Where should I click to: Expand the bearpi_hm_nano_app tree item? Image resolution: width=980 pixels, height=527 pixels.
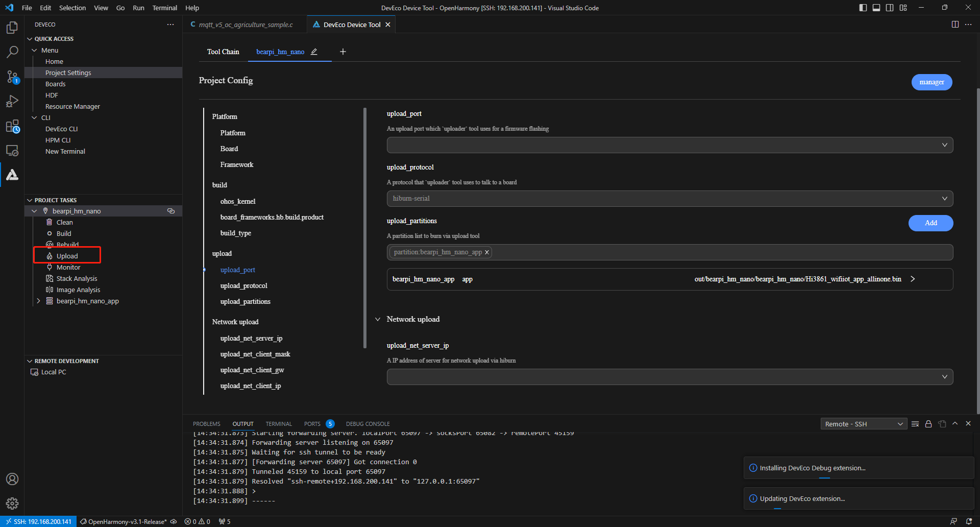pyautogui.click(x=38, y=301)
